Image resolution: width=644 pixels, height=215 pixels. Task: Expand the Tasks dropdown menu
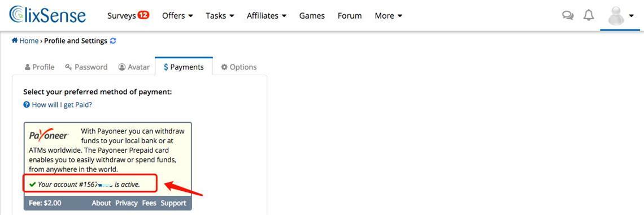pos(220,16)
